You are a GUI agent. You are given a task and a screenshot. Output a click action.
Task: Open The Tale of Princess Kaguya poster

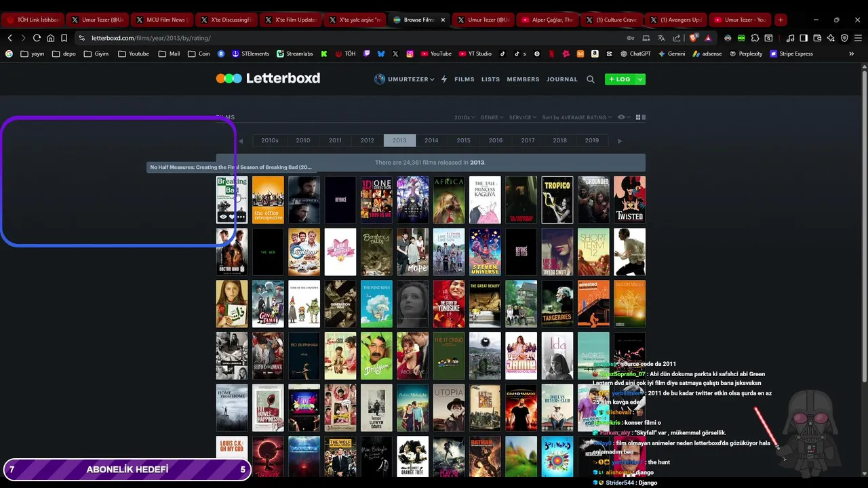click(x=485, y=200)
